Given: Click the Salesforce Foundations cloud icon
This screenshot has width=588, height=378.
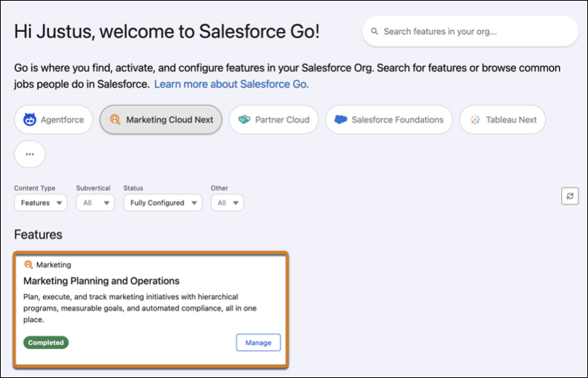Looking at the screenshot, I should tap(341, 120).
